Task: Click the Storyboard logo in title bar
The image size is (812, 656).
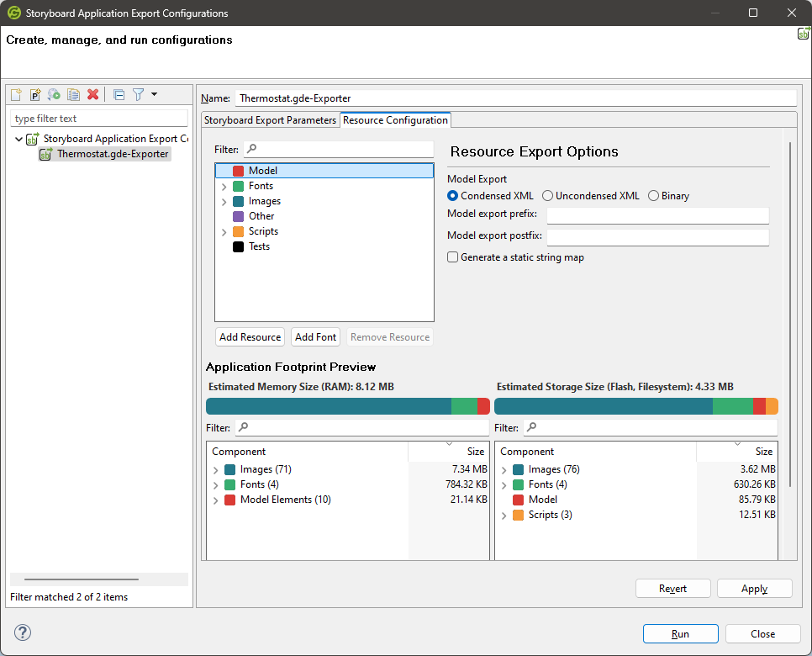Action: click(x=14, y=13)
